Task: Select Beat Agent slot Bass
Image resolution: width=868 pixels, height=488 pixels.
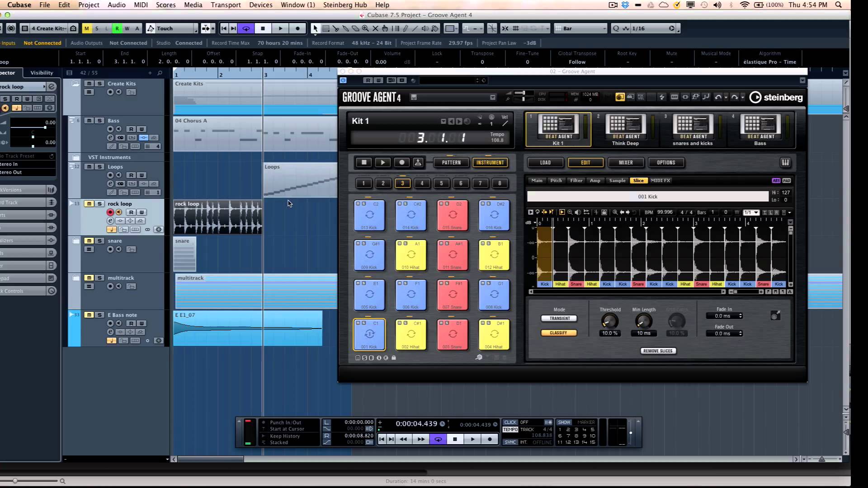Action: point(760,130)
